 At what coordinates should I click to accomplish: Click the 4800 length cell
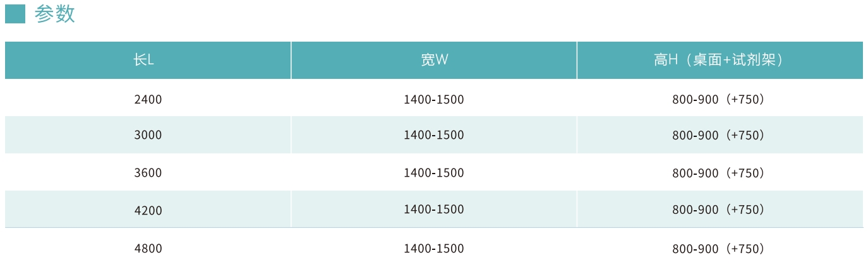[148, 249]
